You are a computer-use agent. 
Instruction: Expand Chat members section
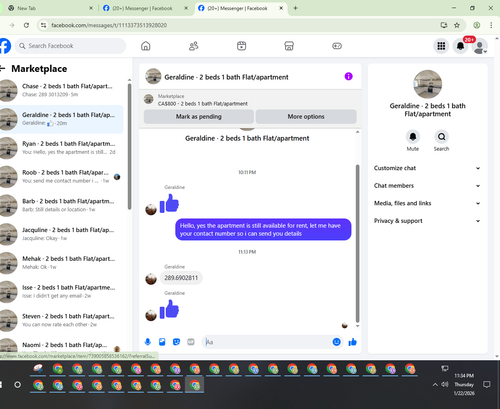(427, 186)
